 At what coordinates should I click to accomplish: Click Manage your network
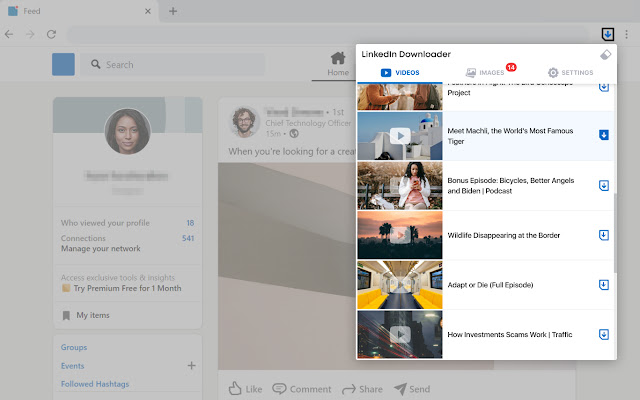tap(101, 249)
